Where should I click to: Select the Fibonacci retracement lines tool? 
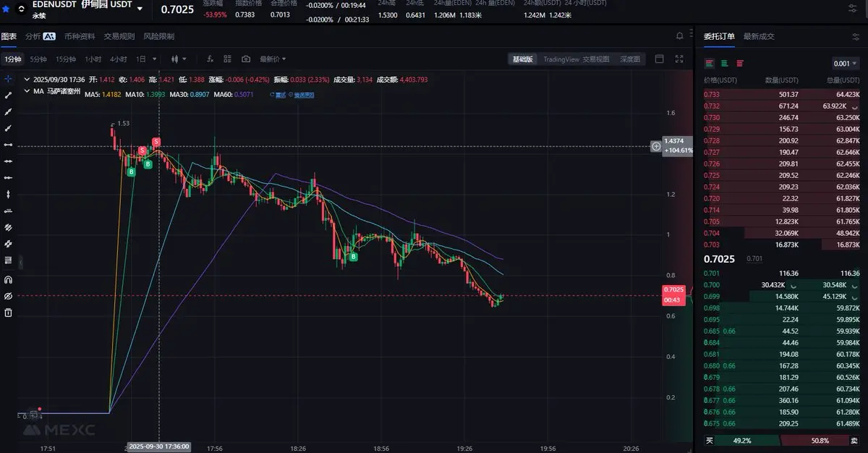pyautogui.click(x=8, y=260)
